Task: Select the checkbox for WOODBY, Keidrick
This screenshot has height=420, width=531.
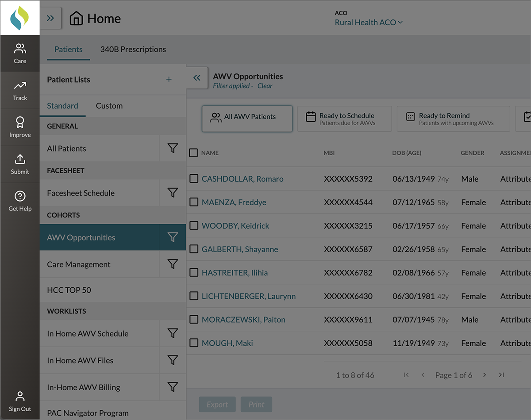Action: (194, 225)
